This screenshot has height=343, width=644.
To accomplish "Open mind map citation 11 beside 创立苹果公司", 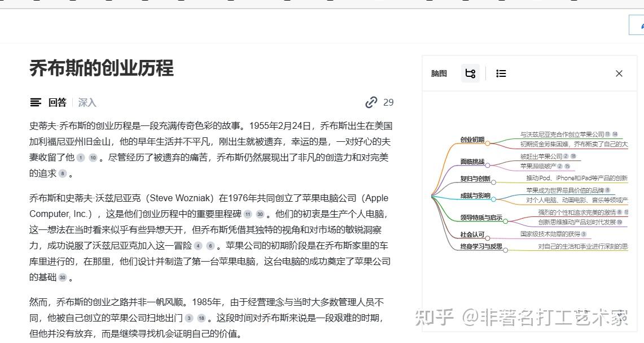I will [x=607, y=134].
